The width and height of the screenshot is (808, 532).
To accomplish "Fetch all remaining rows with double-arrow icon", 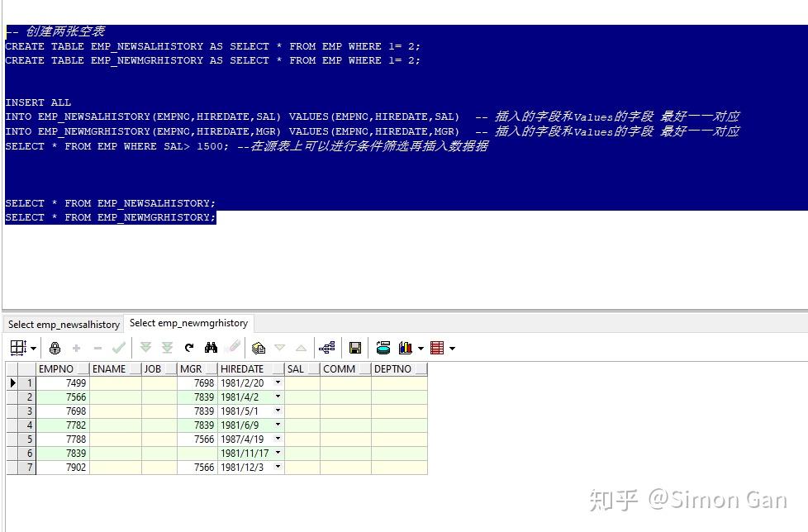I will (167, 347).
